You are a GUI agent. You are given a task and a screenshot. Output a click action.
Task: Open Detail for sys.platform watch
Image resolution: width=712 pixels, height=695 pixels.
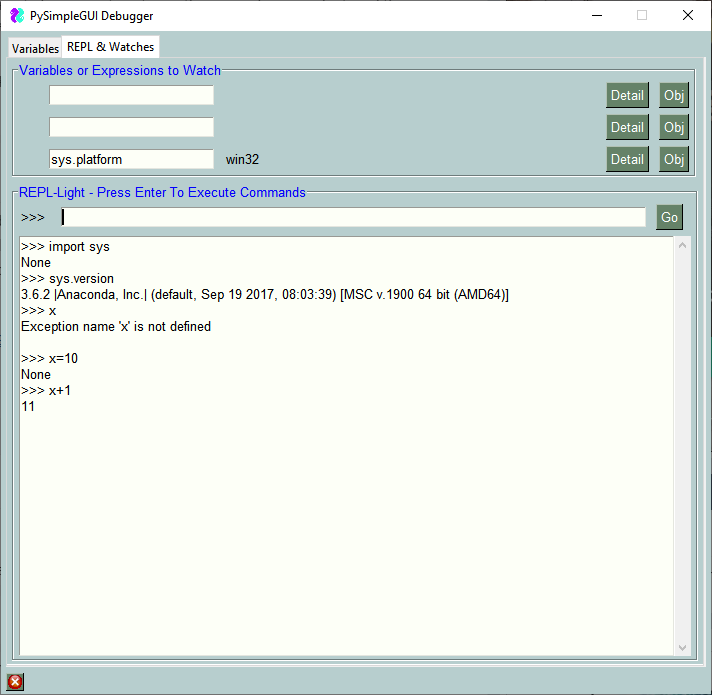tap(627, 159)
